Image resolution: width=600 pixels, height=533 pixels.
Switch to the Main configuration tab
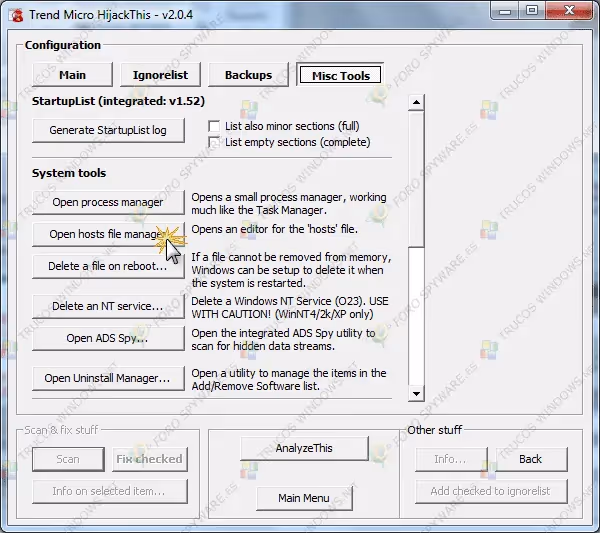72,75
